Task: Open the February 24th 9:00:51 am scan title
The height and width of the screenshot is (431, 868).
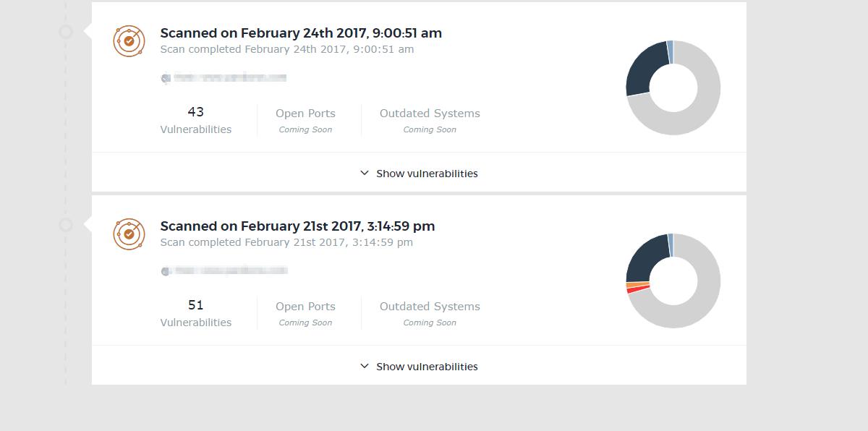Action: click(301, 33)
